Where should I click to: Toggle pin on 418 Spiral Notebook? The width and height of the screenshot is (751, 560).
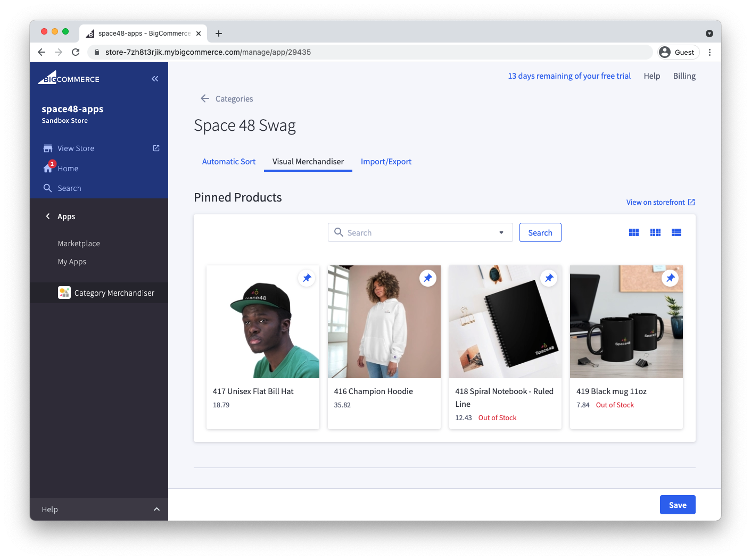pyautogui.click(x=549, y=278)
